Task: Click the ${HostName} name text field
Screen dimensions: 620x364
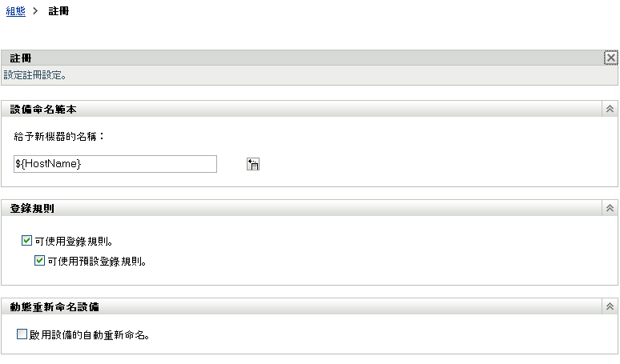Action: [115, 164]
